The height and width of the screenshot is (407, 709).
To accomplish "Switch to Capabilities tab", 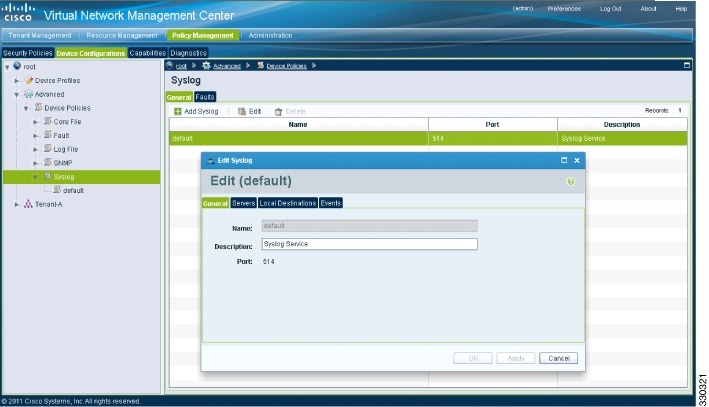I will (148, 53).
